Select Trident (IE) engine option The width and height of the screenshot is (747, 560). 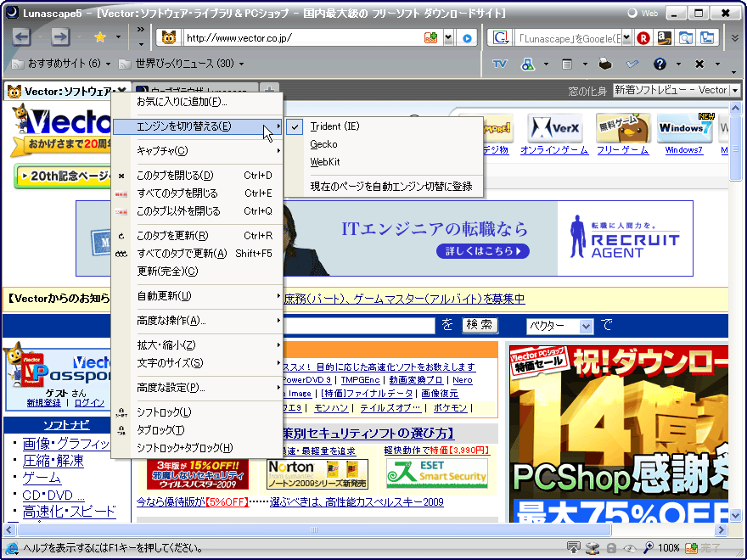pos(384,126)
